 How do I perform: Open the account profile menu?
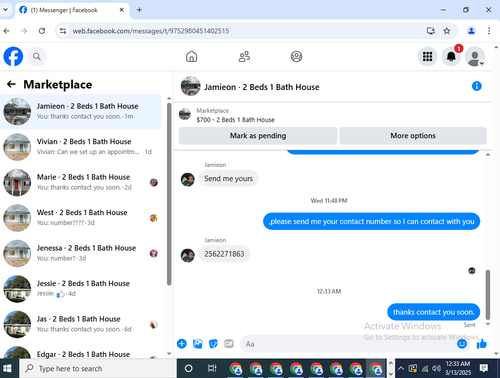click(x=475, y=56)
